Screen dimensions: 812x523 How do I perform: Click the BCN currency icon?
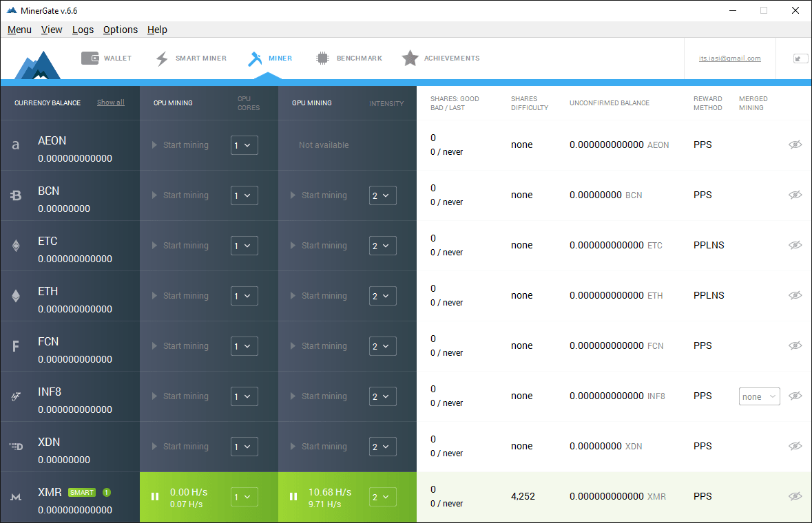(x=16, y=195)
